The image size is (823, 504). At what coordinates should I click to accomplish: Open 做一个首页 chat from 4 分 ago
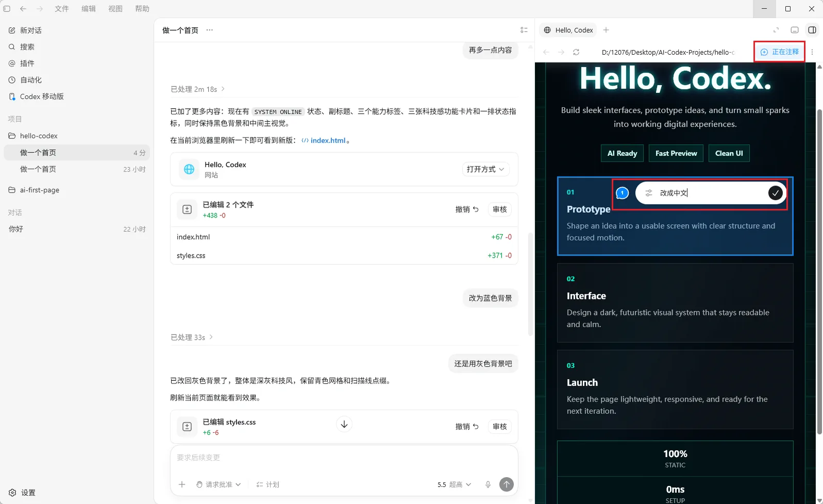tap(77, 153)
